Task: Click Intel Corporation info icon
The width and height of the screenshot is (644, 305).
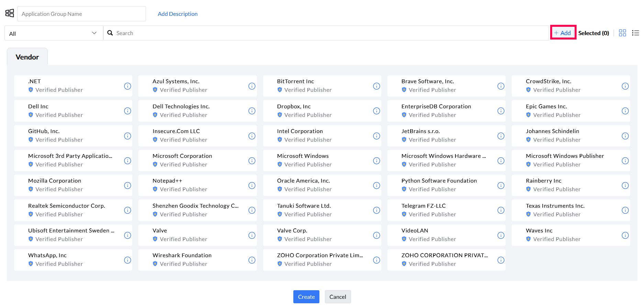Action: [x=376, y=136]
